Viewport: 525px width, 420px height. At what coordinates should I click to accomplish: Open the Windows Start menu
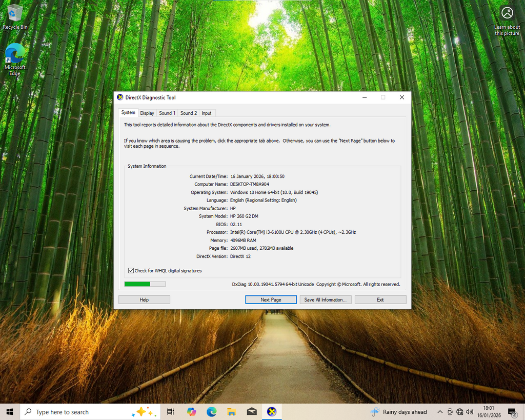tap(9, 412)
